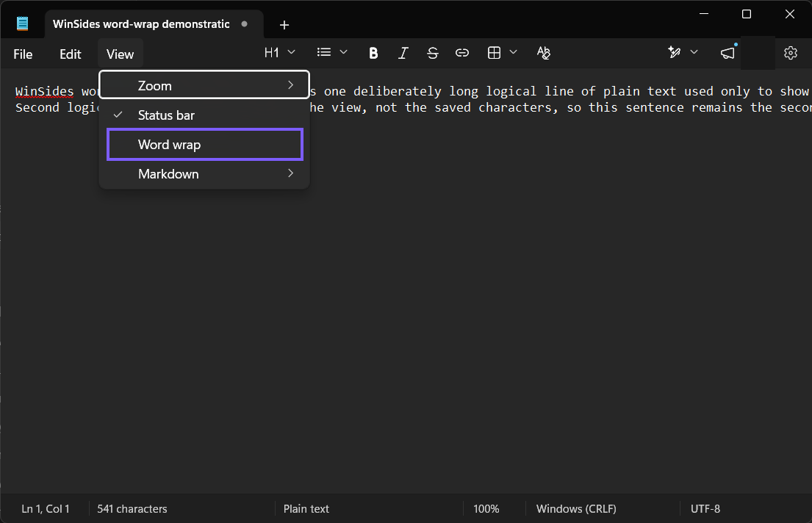The height and width of the screenshot is (523, 812).
Task: Open the File menu
Action: click(x=23, y=54)
